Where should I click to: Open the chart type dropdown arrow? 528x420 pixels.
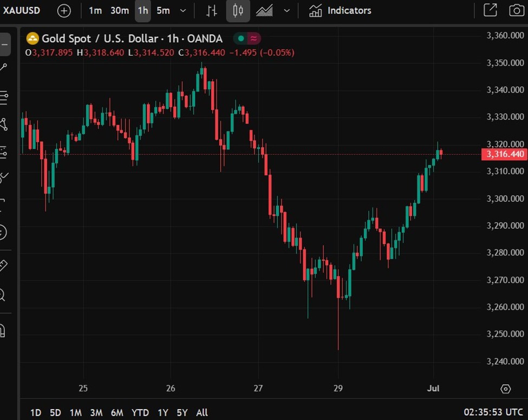287,10
